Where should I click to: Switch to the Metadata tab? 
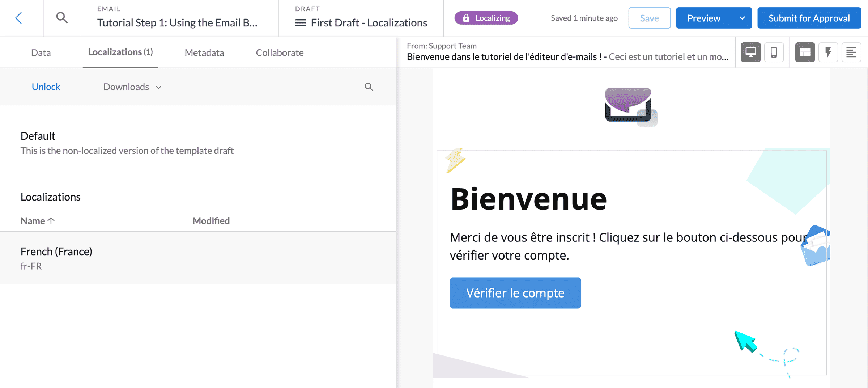coord(204,52)
